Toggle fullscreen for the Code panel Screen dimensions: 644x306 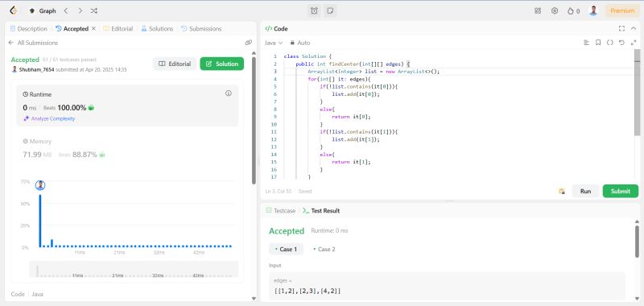pyautogui.click(x=621, y=29)
